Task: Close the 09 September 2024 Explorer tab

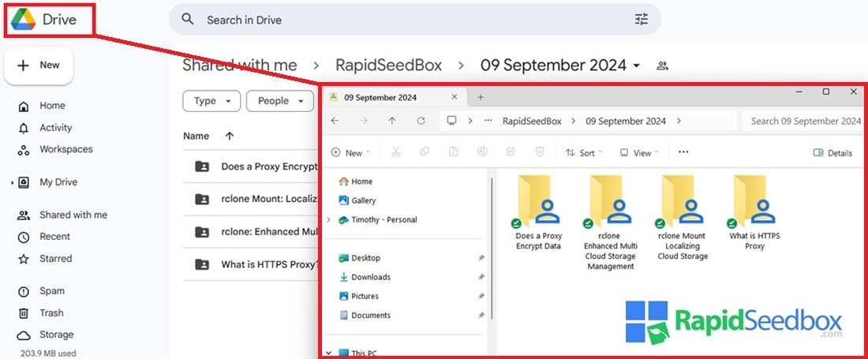Action: 455,97
